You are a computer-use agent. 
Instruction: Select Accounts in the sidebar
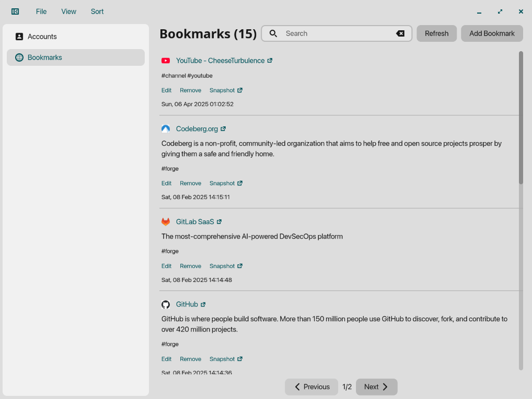(x=76, y=37)
